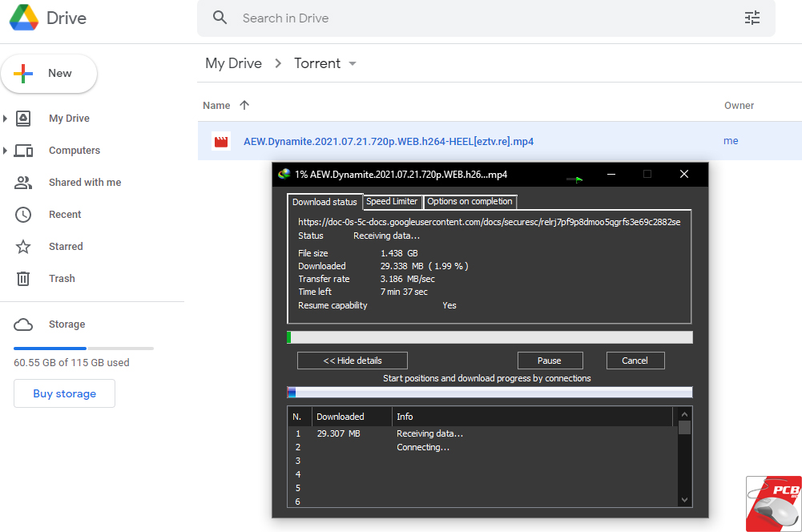Click '60.55 GB of 115 GB used' text
The height and width of the screenshot is (532, 802).
[x=71, y=363]
